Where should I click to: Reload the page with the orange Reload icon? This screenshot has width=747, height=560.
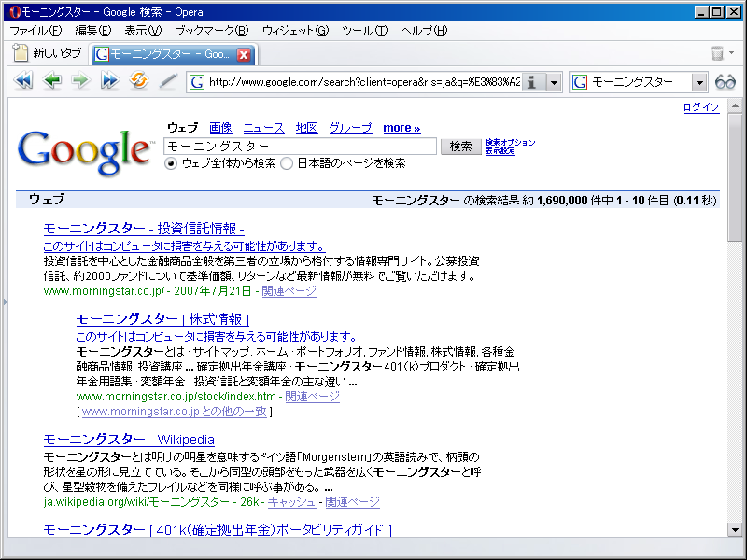[x=138, y=80]
